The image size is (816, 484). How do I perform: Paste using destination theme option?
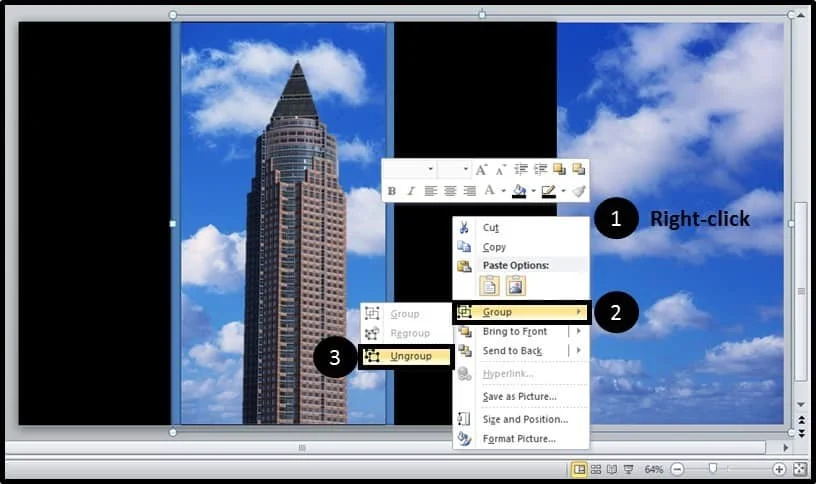[x=489, y=286]
